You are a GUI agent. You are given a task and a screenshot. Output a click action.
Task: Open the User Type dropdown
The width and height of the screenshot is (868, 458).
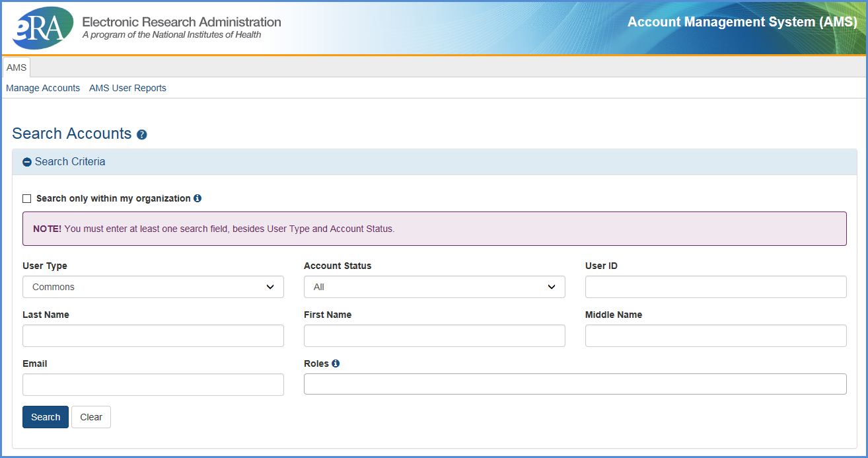coord(153,287)
